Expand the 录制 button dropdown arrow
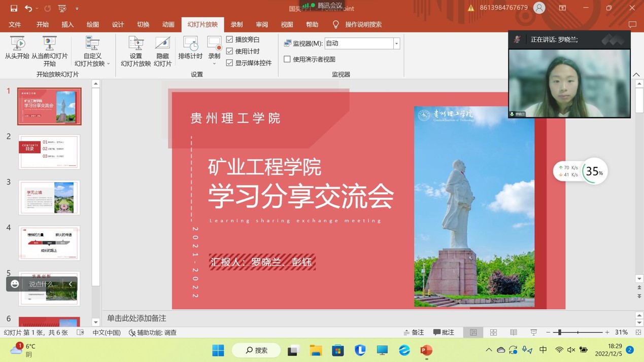The width and height of the screenshot is (644, 362). [214, 64]
